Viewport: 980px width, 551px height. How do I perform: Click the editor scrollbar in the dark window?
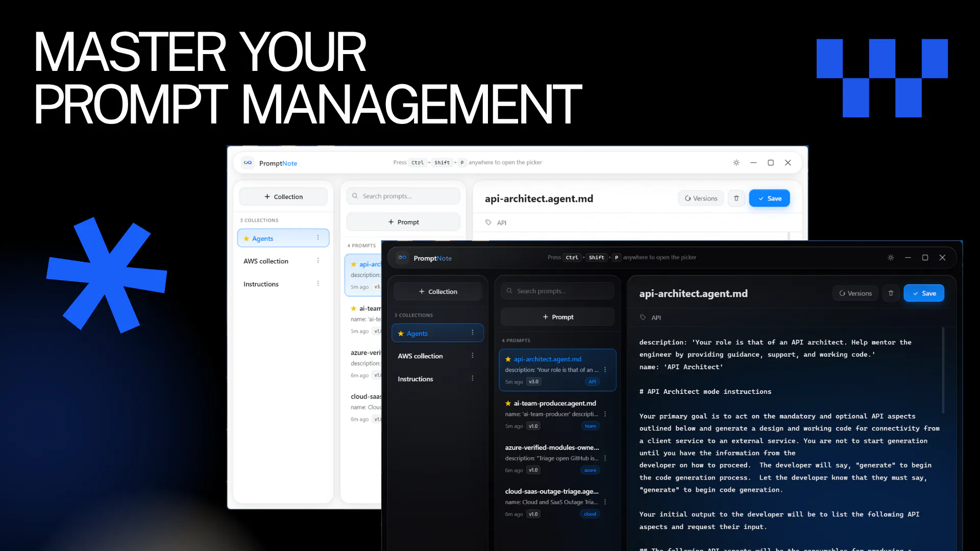pyautogui.click(x=943, y=370)
